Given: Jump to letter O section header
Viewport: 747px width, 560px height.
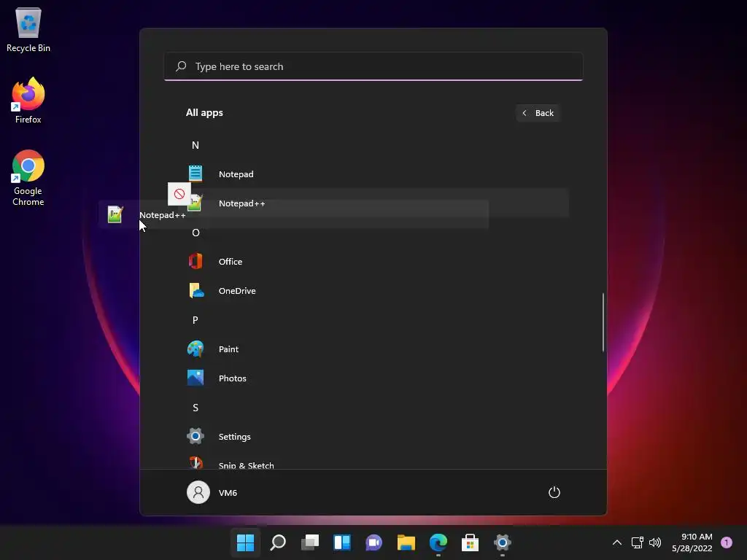Looking at the screenshot, I should (196, 233).
